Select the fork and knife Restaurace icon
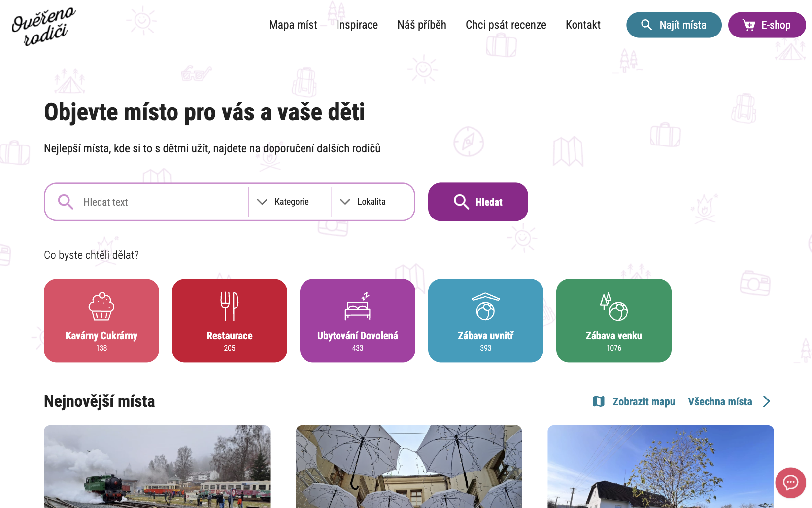Screen dimensions: 812x508 [x=230, y=306]
